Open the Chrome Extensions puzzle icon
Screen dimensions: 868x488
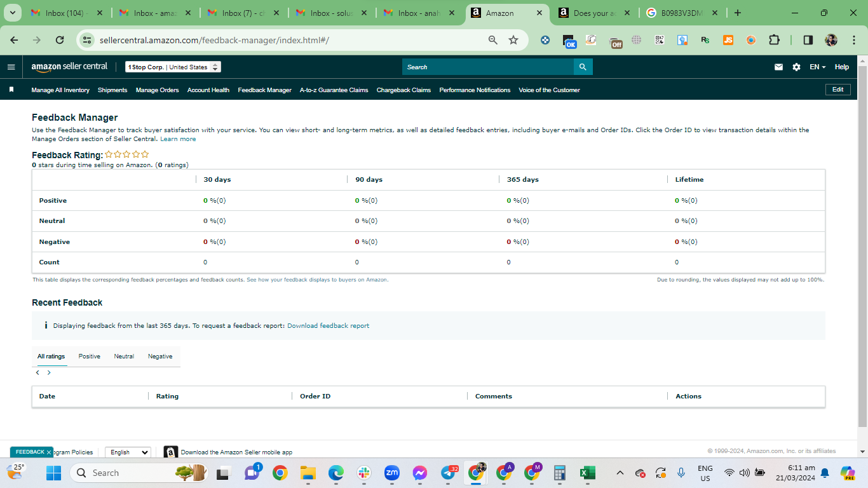[774, 40]
